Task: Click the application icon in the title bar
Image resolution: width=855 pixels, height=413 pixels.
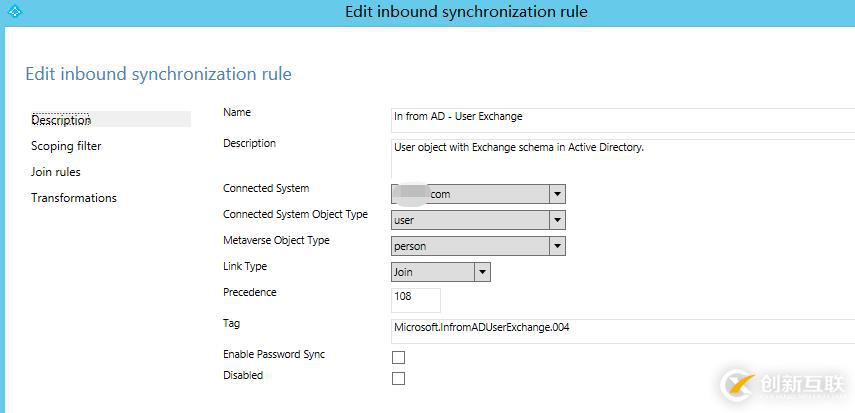Action: pos(13,12)
